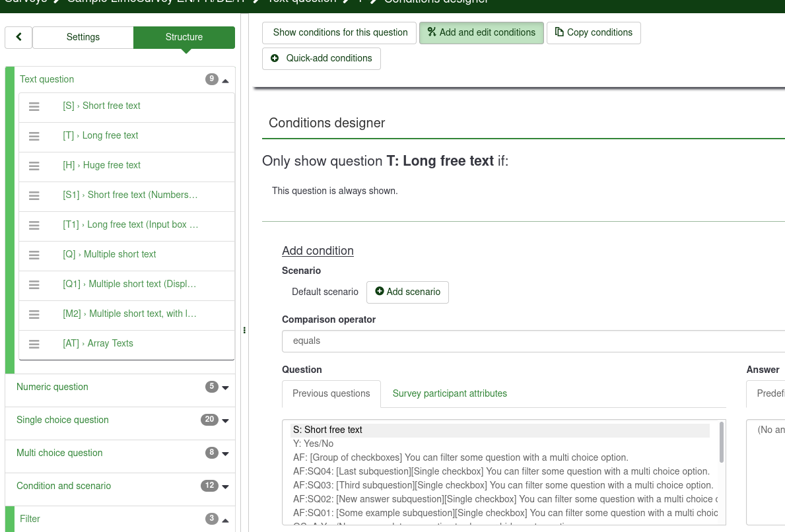
Task: Click the sidebar resize handle dots
Action: click(244, 330)
